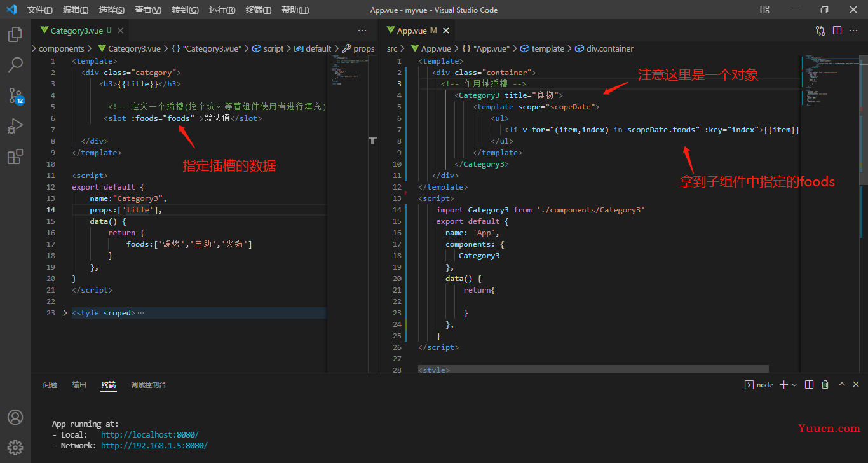
Task: Open the 查看(V) menu
Action: coord(148,10)
